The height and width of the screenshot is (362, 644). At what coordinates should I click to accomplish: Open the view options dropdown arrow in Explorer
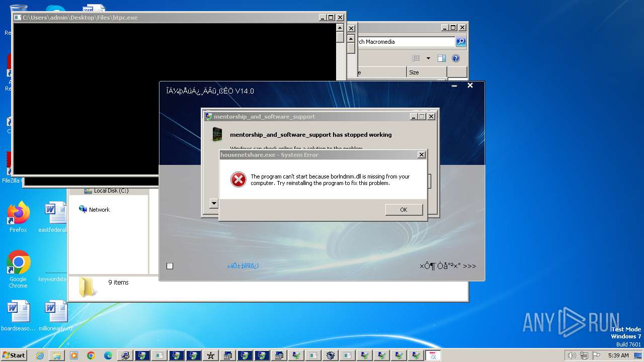(428, 58)
